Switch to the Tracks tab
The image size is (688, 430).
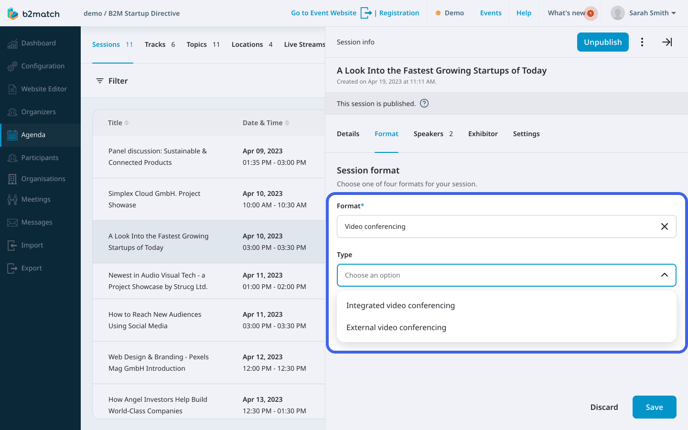(x=160, y=44)
